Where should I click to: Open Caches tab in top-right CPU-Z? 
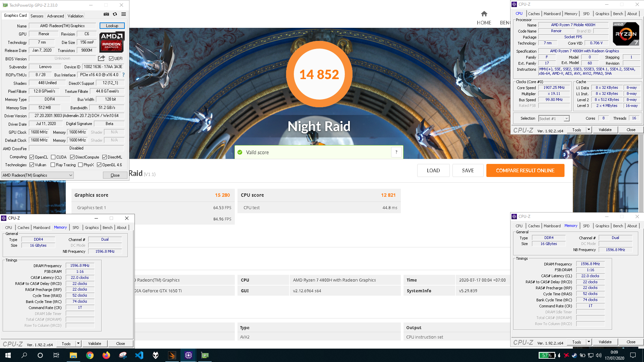pos(534,14)
